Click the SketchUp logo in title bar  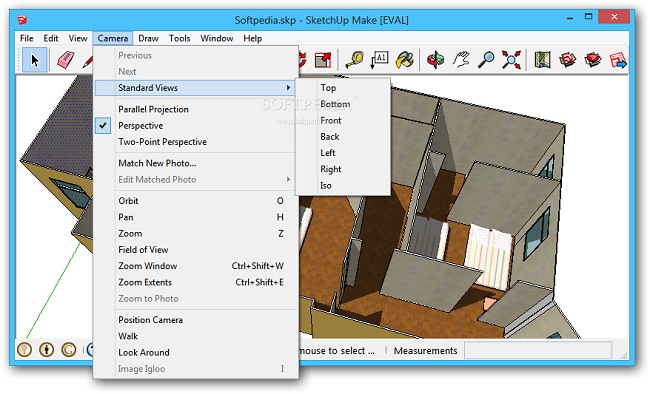[22, 19]
